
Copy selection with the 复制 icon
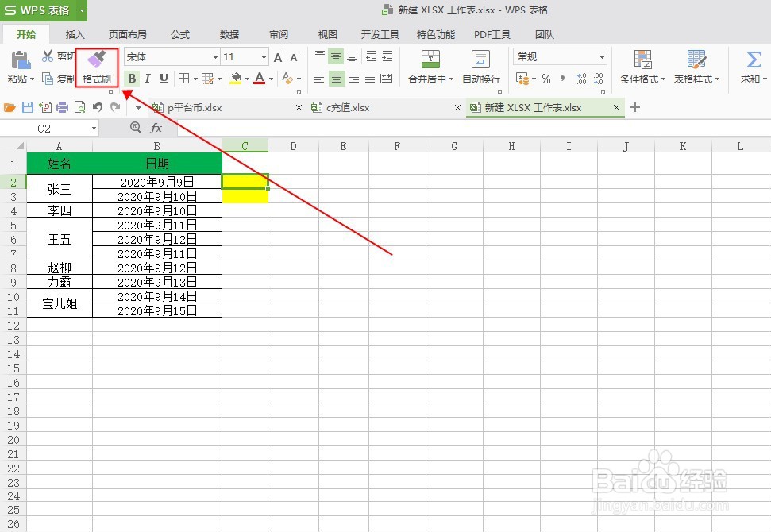[48, 79]
